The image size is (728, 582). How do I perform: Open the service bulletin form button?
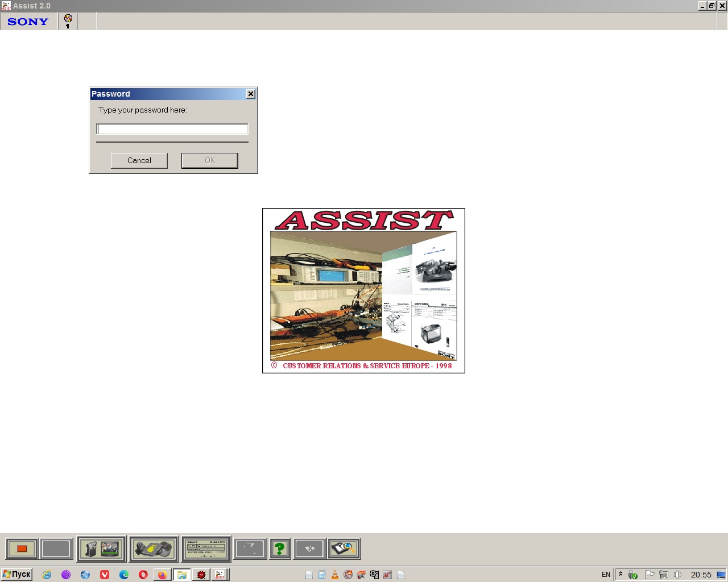[206, 548]
